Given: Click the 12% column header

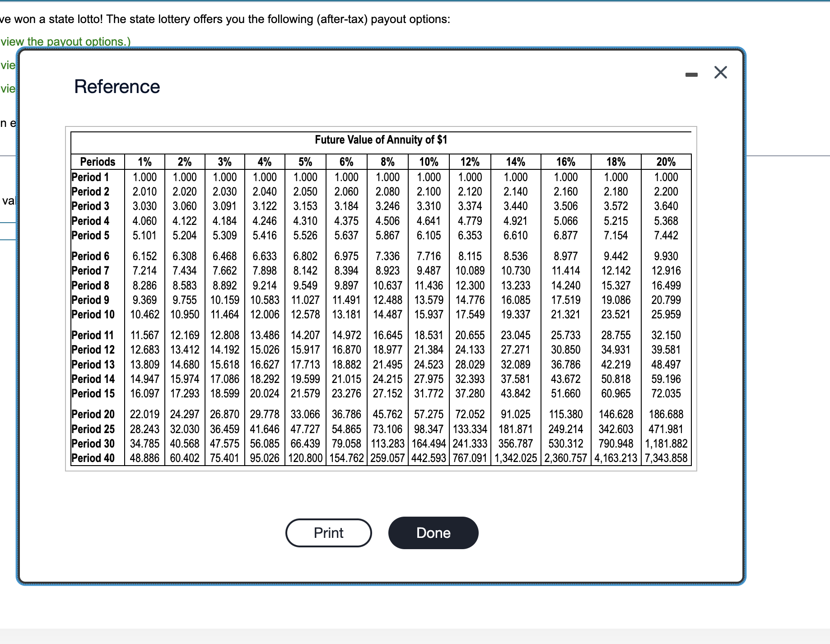Looking at the screenshot, I should (470, 162).
